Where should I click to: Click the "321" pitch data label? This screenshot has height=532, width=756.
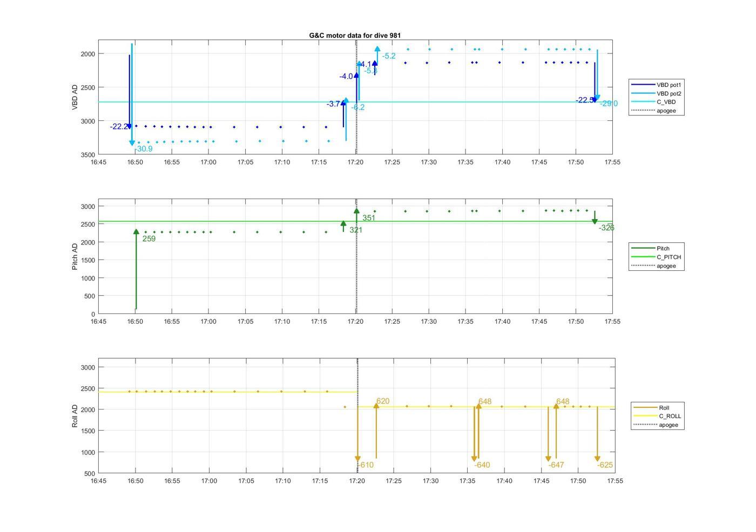356,230
